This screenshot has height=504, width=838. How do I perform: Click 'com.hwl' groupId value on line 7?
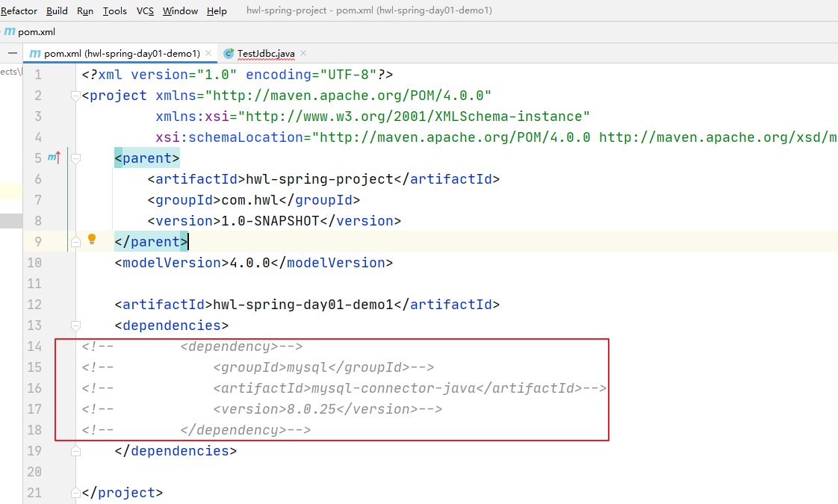pyautogui.click(x=250, y=200)
